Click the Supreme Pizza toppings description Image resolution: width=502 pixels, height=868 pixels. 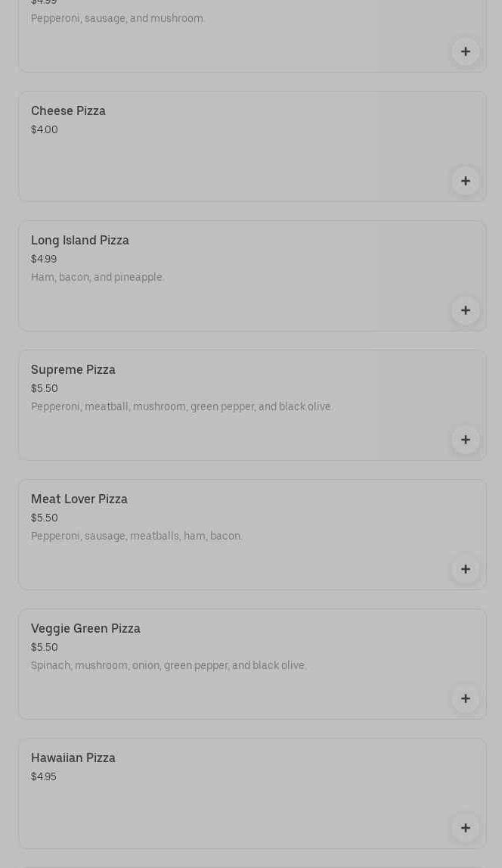point(181,407)
